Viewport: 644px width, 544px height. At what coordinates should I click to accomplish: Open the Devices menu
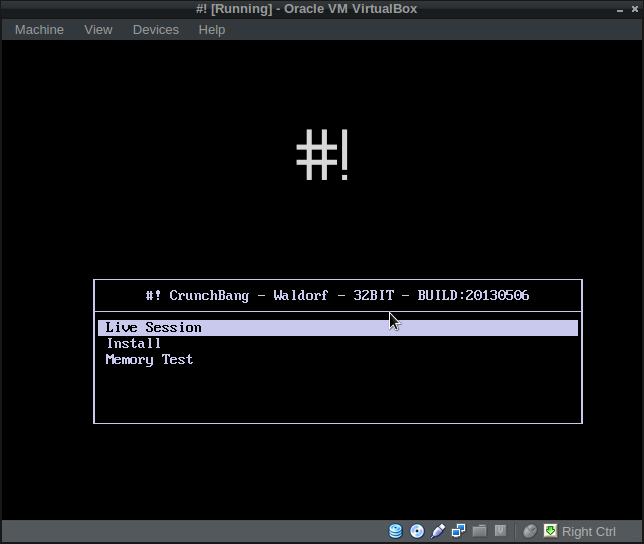[155, 30]
